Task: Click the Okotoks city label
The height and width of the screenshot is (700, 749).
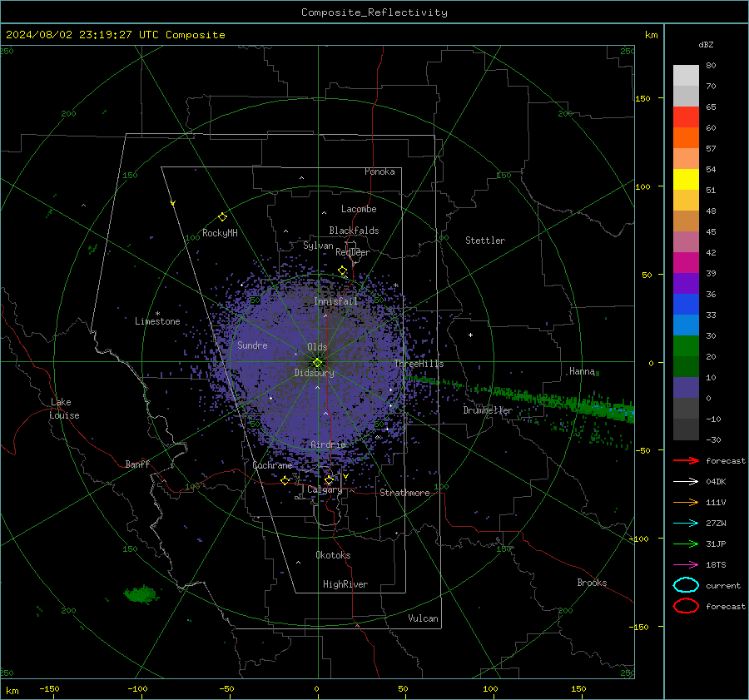Action: click(333, 555)
